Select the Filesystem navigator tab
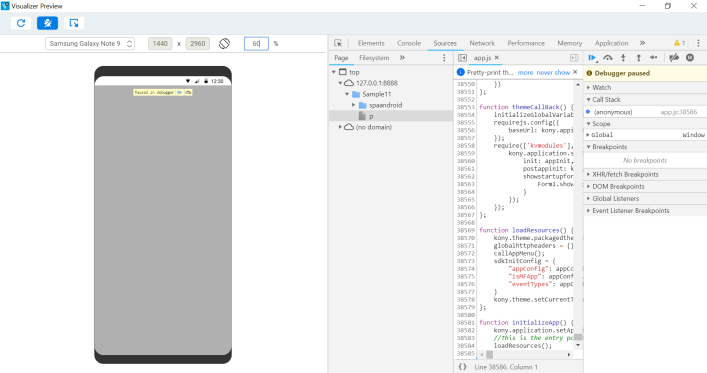The image size is (707, 373). pyautogui.click(x=374, y=58)
